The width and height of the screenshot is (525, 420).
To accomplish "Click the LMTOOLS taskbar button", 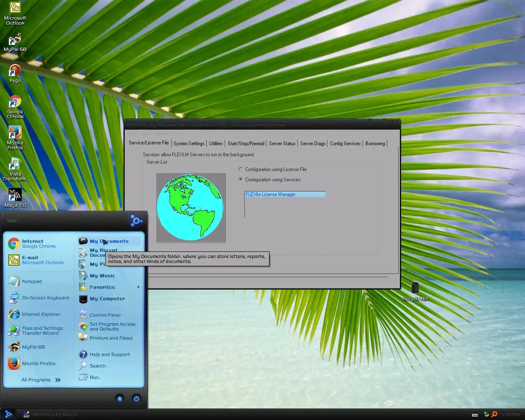I will pos(52,414).
